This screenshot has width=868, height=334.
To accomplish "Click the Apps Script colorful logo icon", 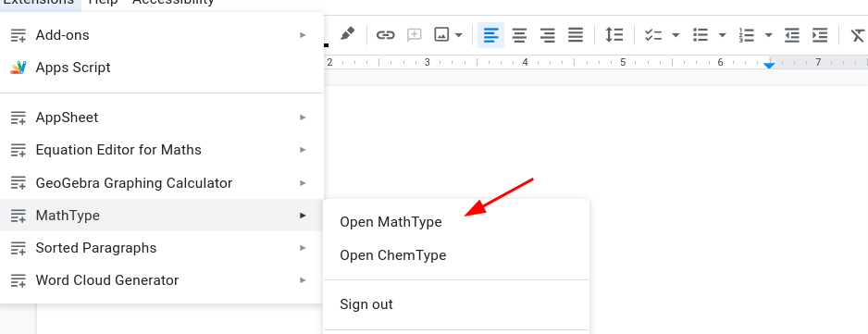I will [19, 68].
